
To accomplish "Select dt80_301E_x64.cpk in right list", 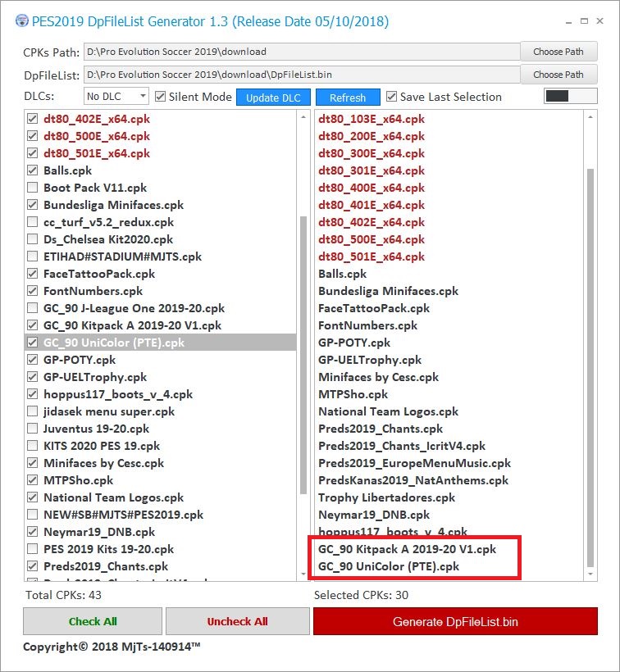I will (372, 170).
